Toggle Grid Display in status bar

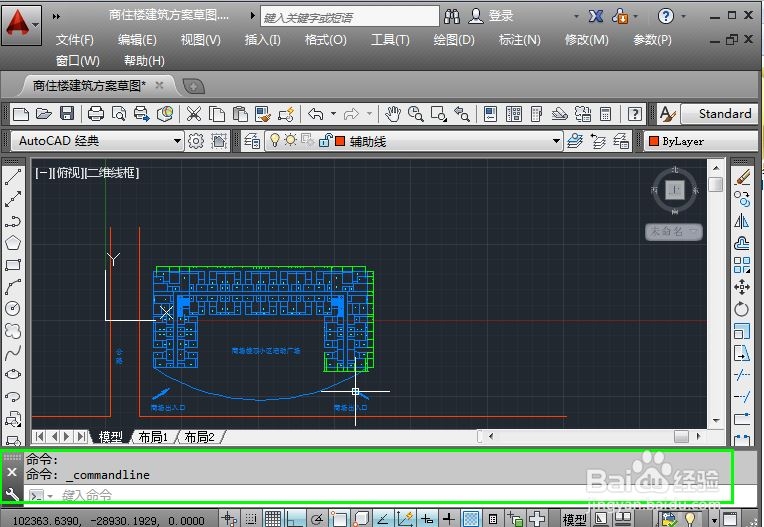pos(273,519)
